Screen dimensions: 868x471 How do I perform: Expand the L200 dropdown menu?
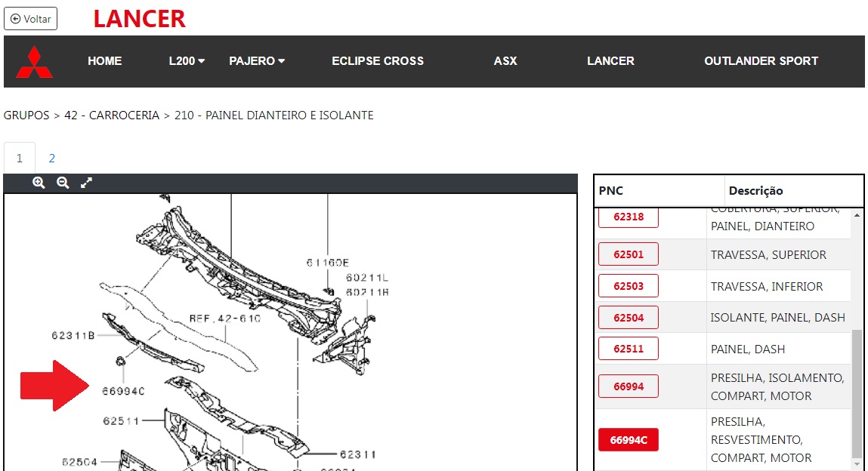click(187, 61)
